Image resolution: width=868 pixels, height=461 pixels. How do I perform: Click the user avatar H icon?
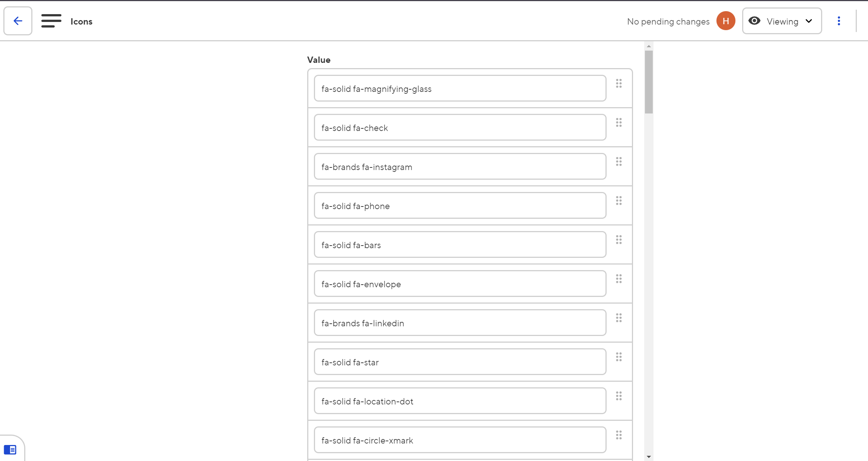tap(726, 21)
